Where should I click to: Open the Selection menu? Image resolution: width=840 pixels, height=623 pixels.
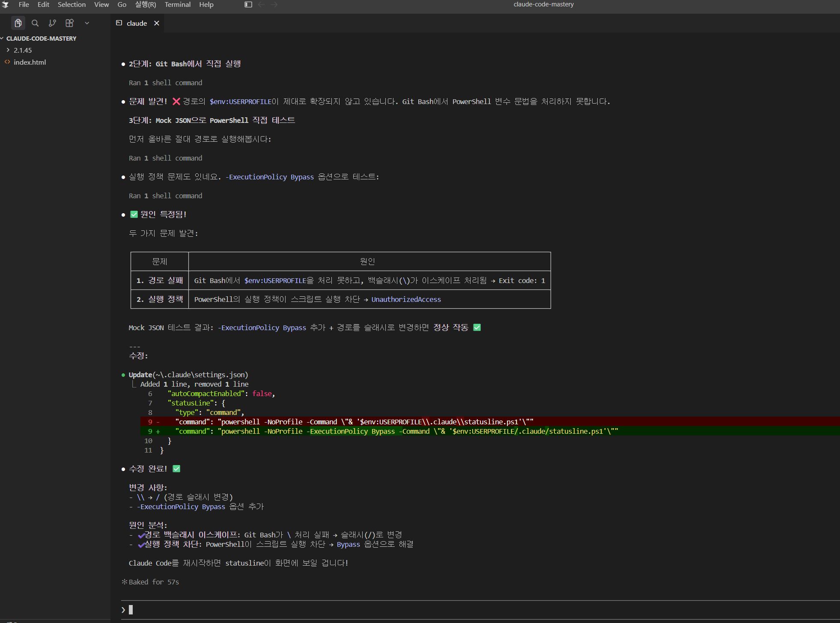[71, 4]
